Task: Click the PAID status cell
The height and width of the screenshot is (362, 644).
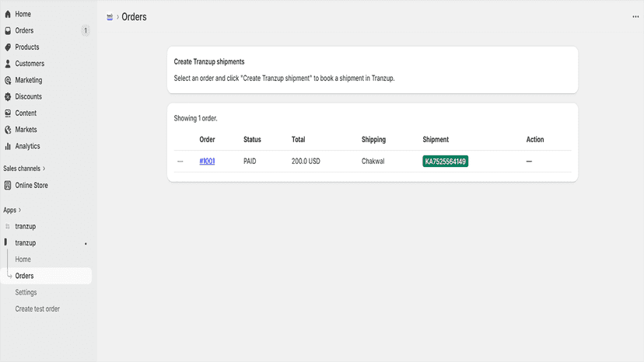Action: pos(250,162)
